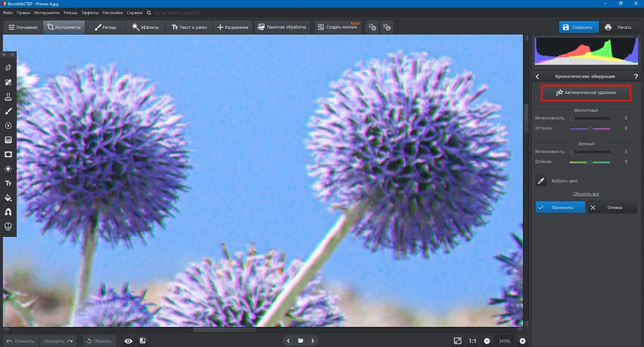Click the Выбрать цвет eyedropper
This screenshot has height=347, width=644.
[x=541, y=181]
